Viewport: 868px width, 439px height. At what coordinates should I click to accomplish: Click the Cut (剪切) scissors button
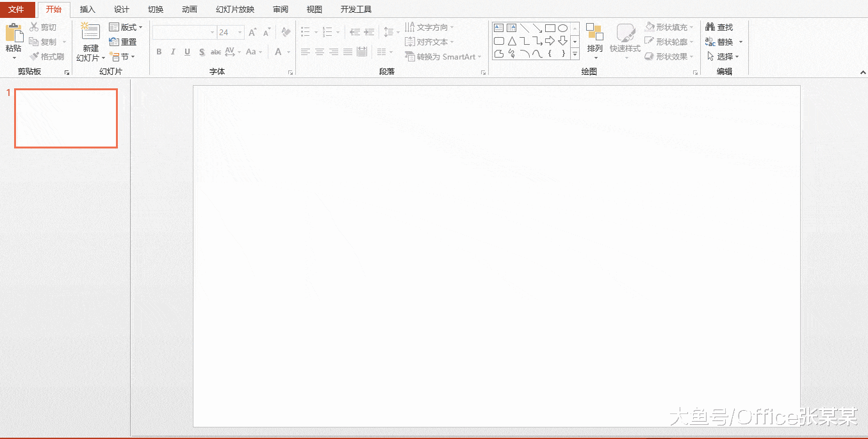43,27
